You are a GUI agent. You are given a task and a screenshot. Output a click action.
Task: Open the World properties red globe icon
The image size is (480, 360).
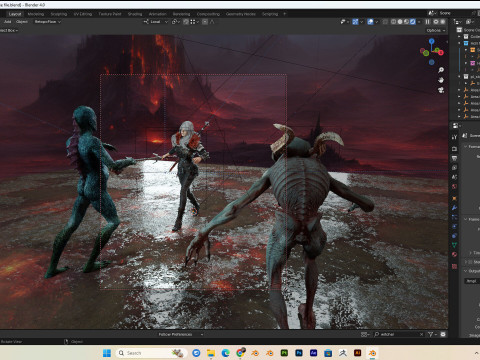click(x=454, y=186)
